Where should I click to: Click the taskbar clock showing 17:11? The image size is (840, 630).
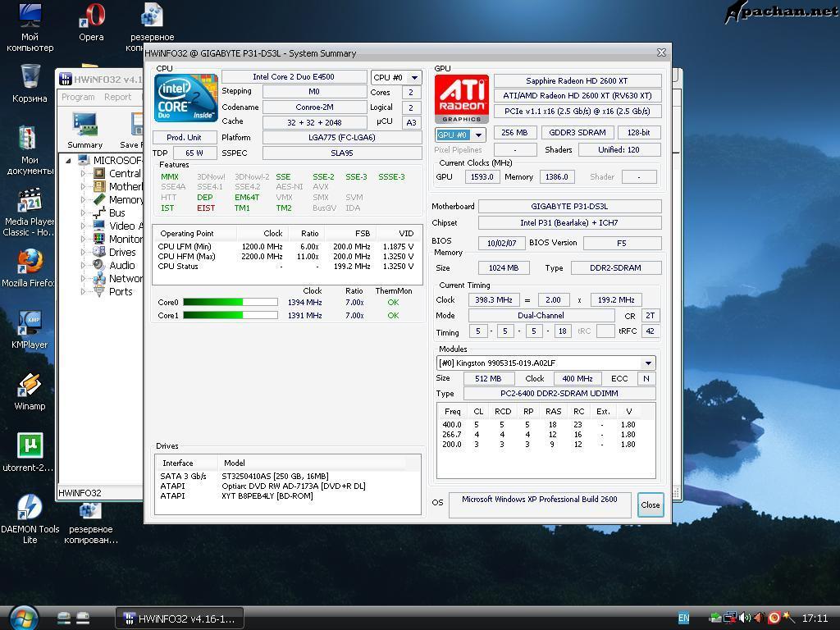click(815, 619)
